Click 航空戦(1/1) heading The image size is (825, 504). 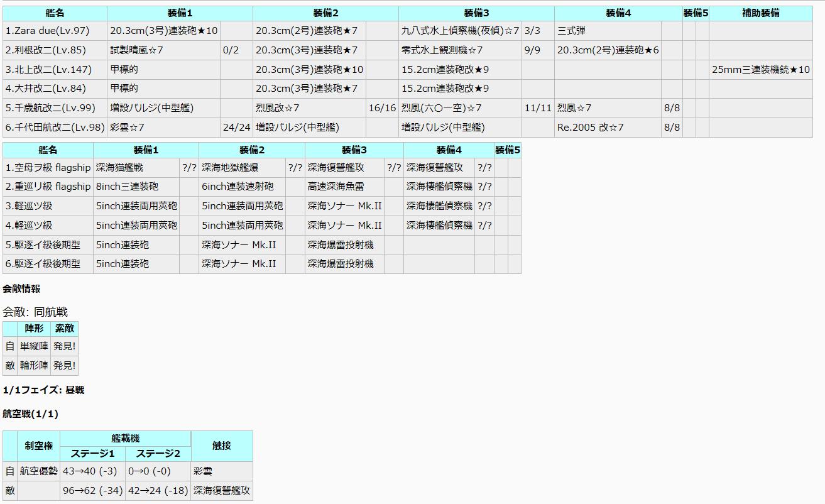point(30,414)
